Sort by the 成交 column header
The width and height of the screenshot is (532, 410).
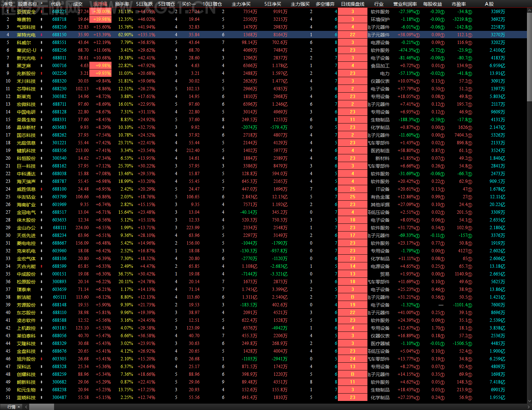tap(78, 4)
